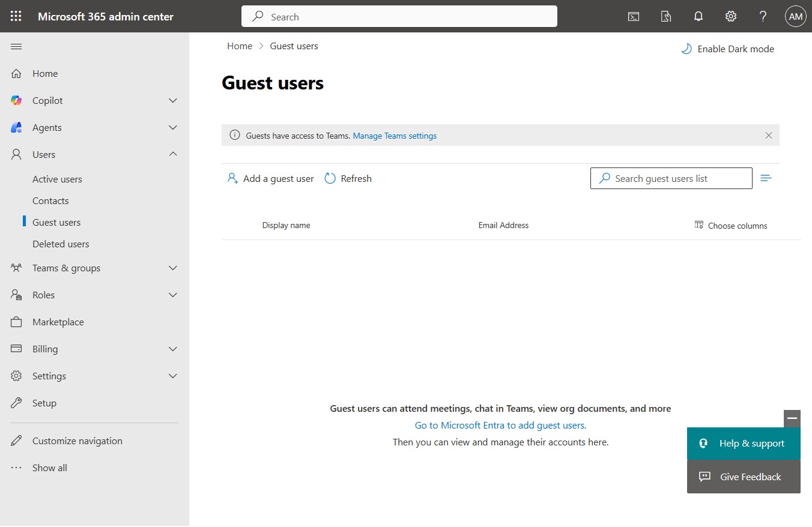Expand the Billing section chevron
The width and height of the screenshot is (812, 527).
coord(173,349)
